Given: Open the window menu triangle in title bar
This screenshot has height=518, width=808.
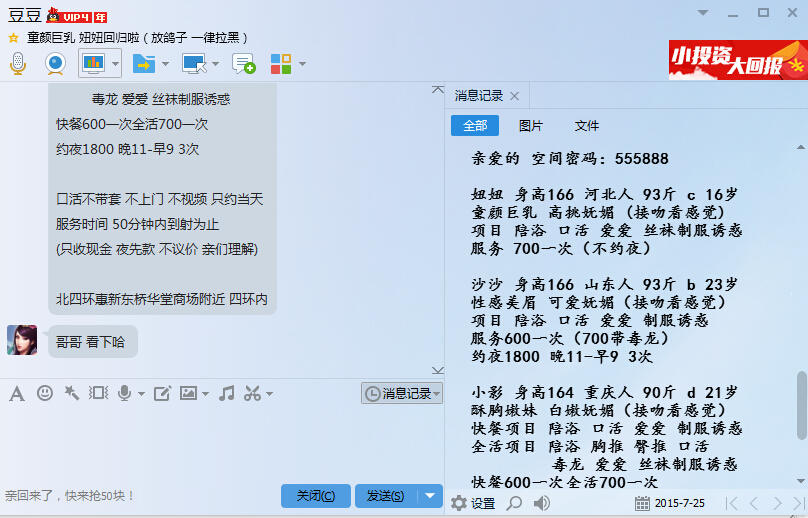Looking at the screenshot, I should click(703, 13).
